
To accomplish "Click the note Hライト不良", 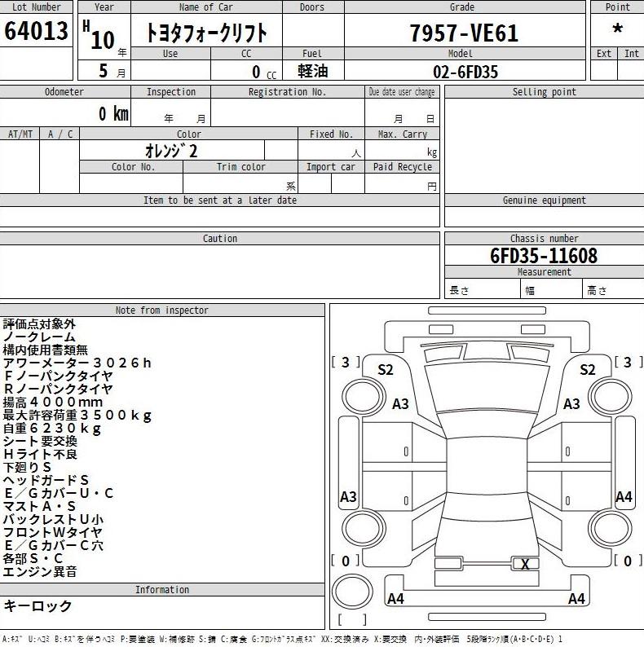I will (40, 455).
